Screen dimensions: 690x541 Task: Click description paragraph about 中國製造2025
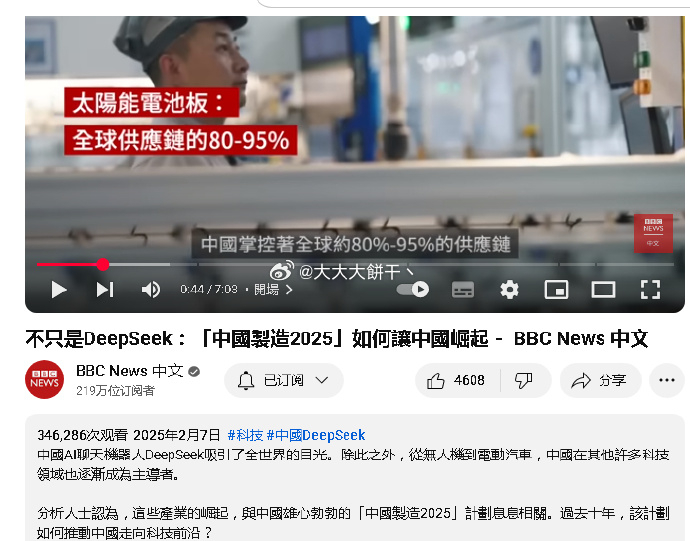coord(353,523)
